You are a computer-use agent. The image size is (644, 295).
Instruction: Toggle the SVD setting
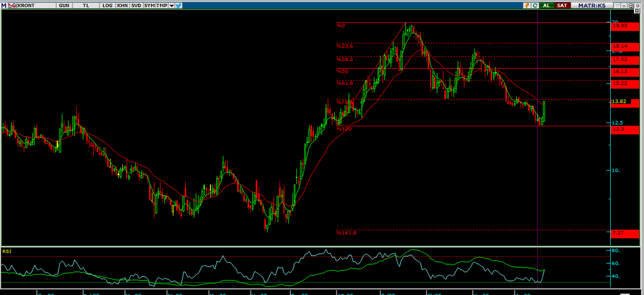click(x=136, y=5)
